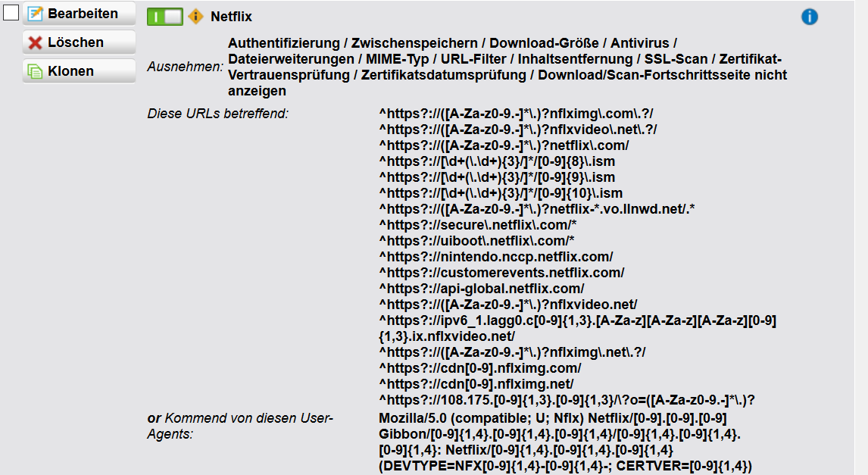
Task: Click the nintendo.nccp.netflix.com URL line
Action: click(x=496, y=257)
